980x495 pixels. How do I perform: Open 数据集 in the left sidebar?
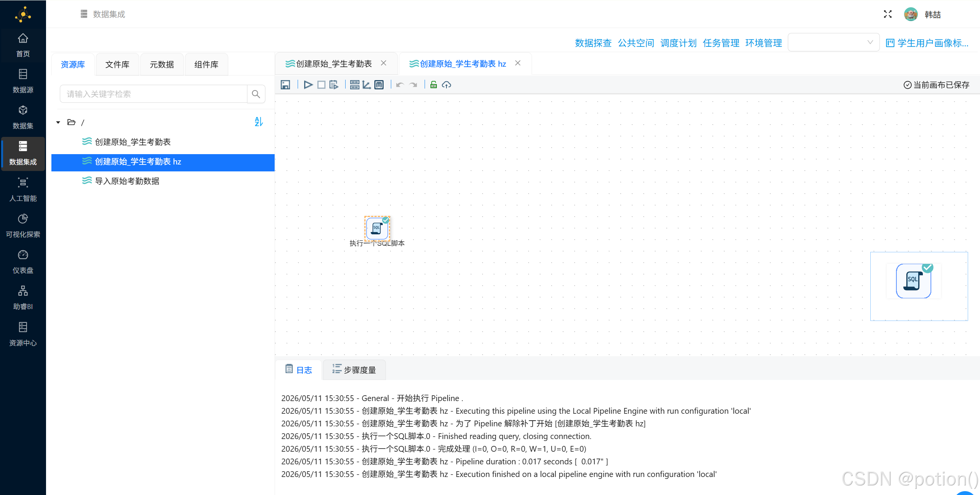coord(23,117)
